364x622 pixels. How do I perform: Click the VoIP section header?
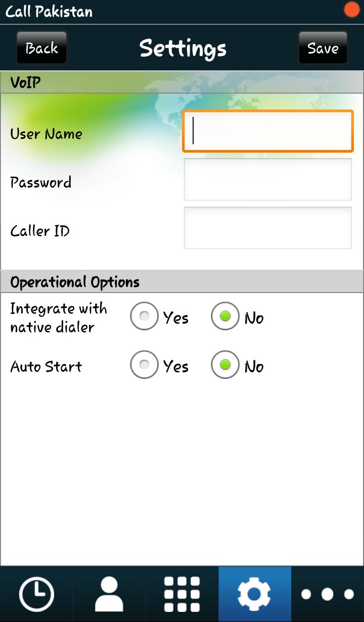(25, 82)
